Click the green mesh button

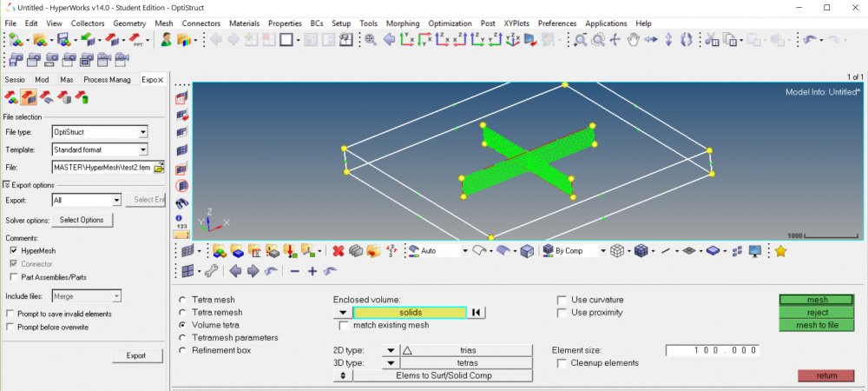(x=817, y=300)
